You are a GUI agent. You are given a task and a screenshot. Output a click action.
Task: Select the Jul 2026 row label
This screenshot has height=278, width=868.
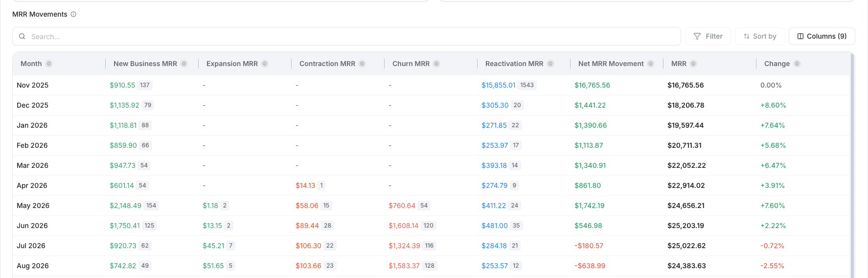31,246
